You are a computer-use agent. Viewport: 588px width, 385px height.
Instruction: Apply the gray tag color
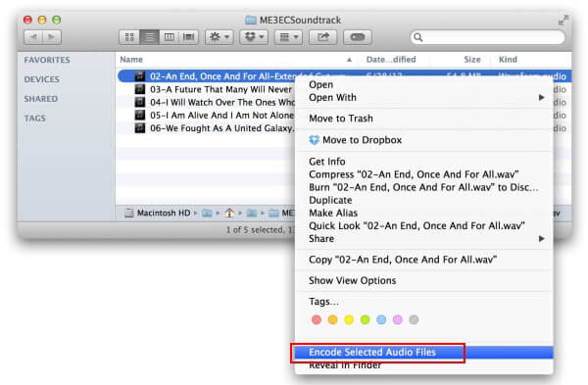click(x=414, y=319)
